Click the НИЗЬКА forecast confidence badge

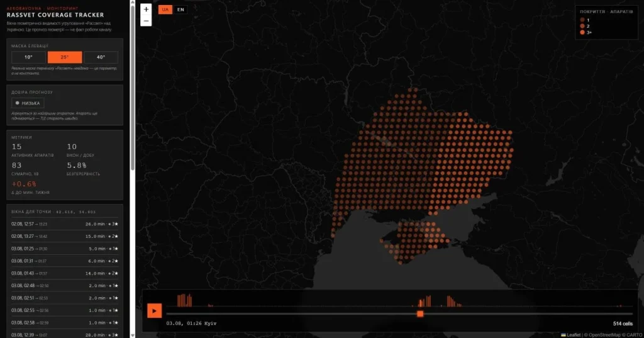pyautogui.click(x=28, y=103)
